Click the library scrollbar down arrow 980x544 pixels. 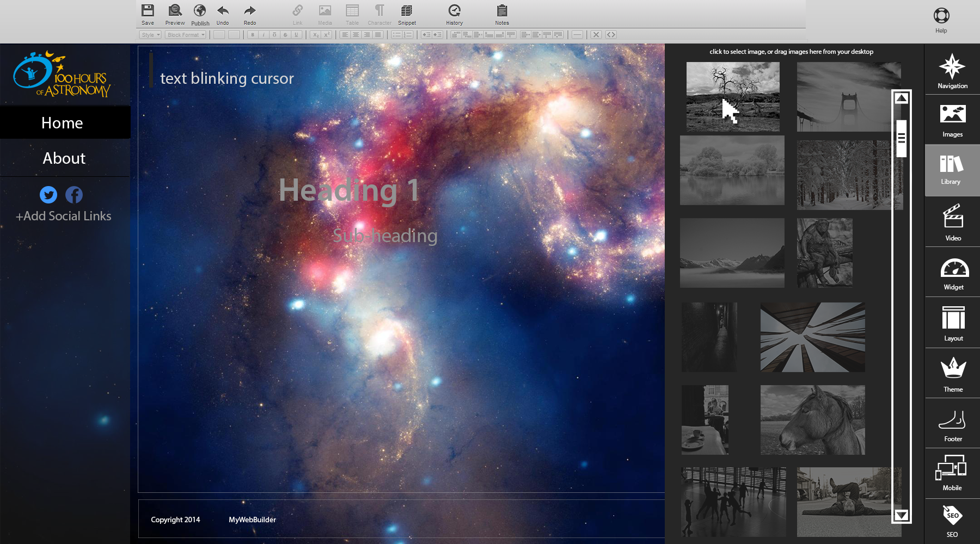[902, 515]
